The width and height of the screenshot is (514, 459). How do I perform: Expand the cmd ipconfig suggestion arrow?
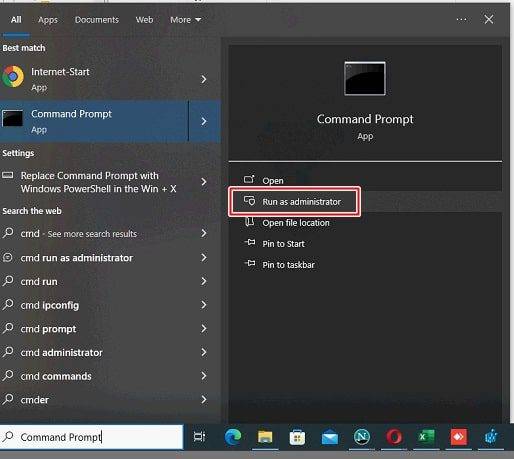pyautogui.click(x=204, y=305)
